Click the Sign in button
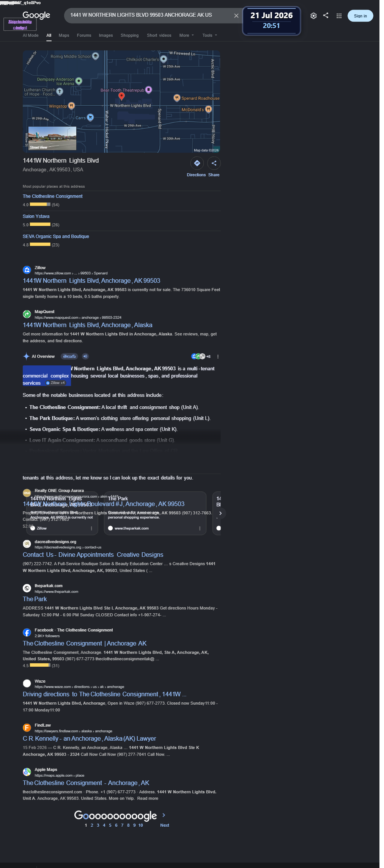Screen dimensions: 384x868 tap(360, 16)
